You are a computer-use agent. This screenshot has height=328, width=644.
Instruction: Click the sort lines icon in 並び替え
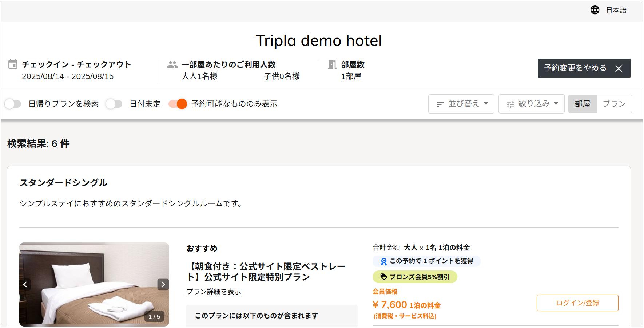click(x=440, y=104)
